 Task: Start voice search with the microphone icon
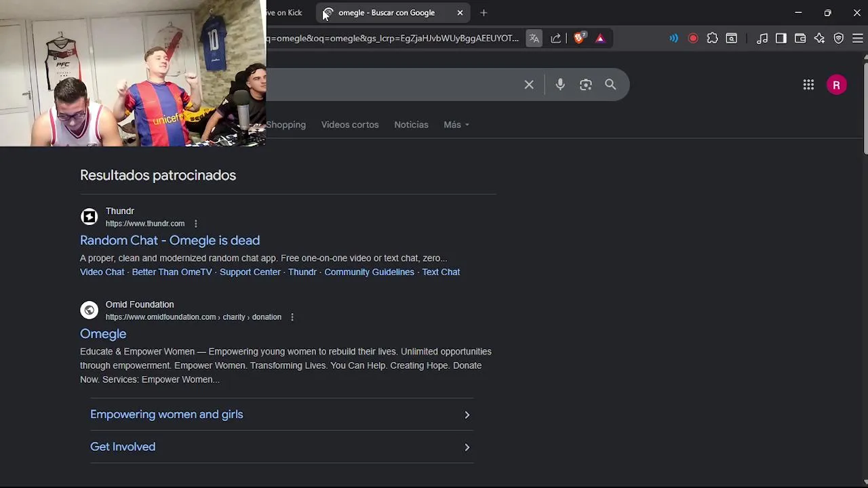(560, 85)
